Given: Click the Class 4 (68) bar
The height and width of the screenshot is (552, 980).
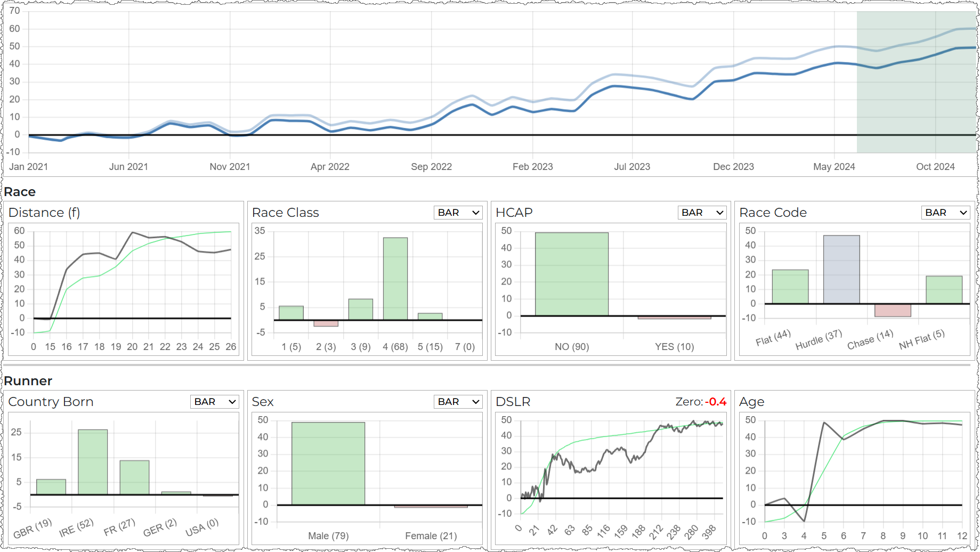Looking at the screenshot, I should 395,279.
